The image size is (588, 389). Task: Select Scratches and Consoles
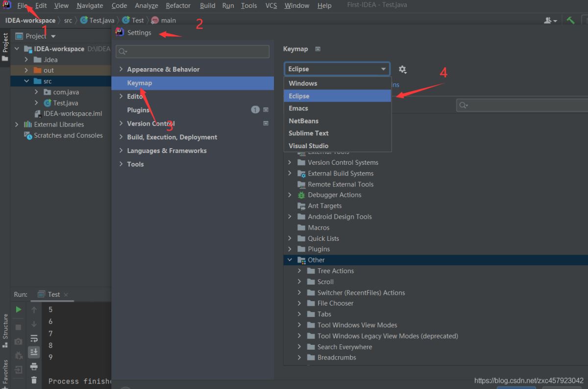coord(68,135)
